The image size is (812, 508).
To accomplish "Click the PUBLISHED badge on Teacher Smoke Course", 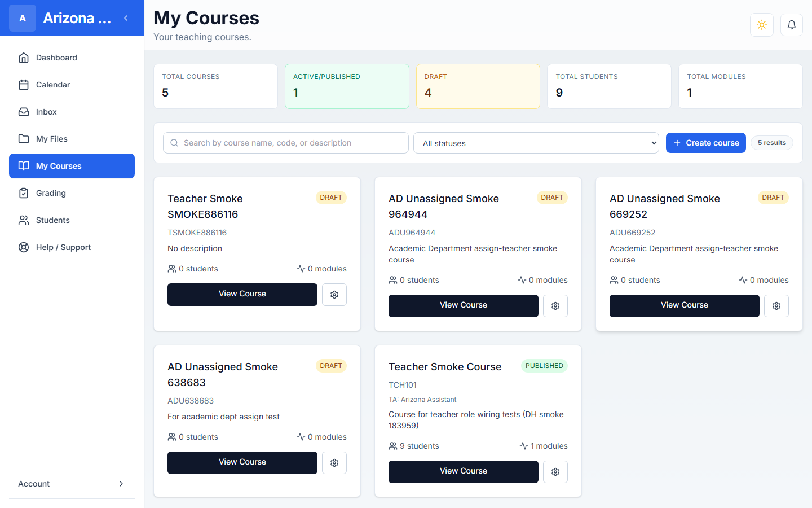I will [544, 366].
